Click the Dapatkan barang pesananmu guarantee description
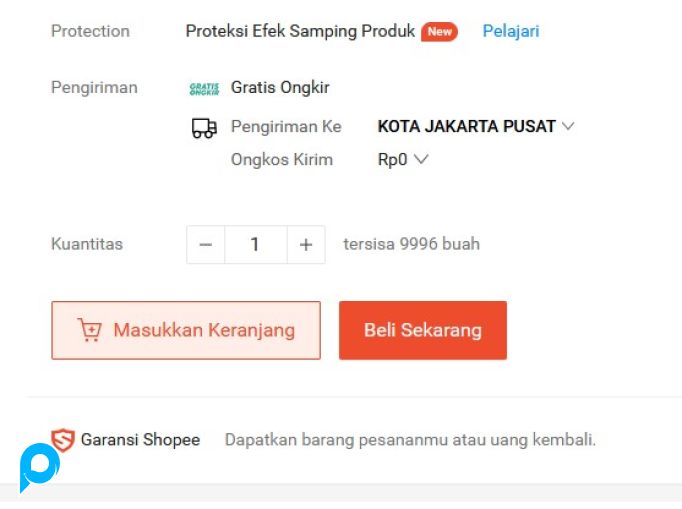The height and width of the screenshot is (509, 682). click(x=410, y=440)
